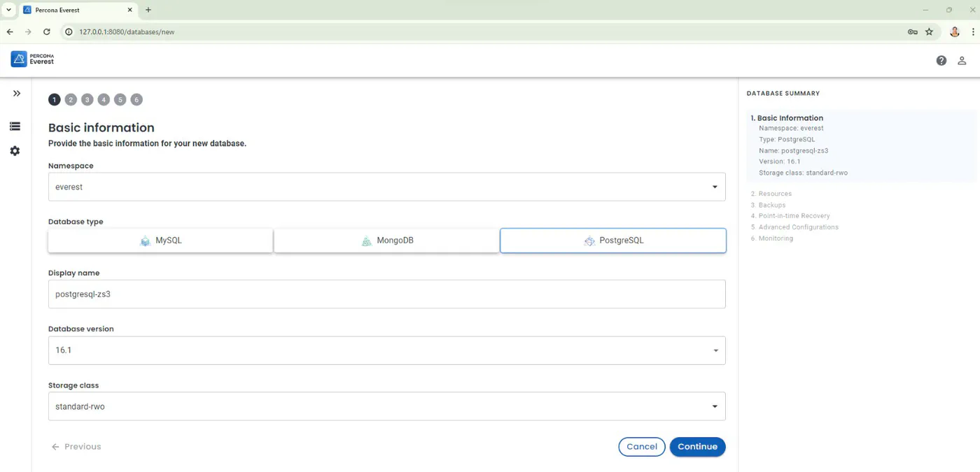The image size is (980, 472).
Task: Open the Chrome profile avatar
Action: (955, 31)
